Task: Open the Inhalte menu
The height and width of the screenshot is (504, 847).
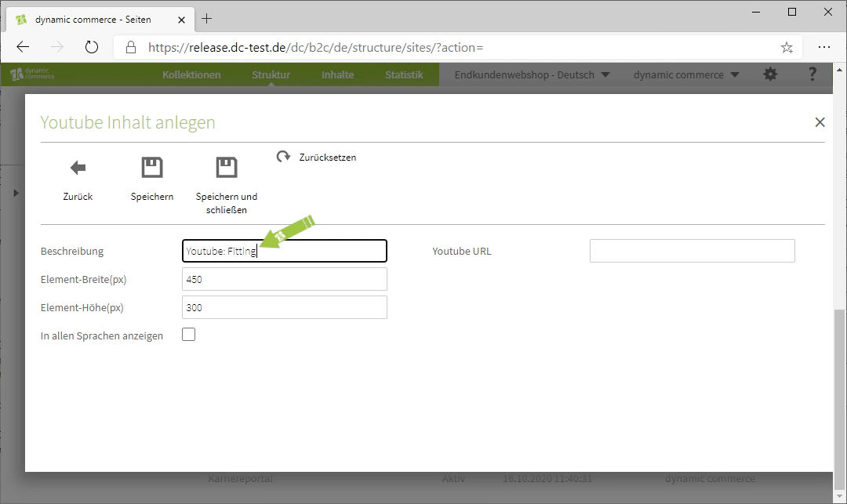Action: click(x=337, y=74)
